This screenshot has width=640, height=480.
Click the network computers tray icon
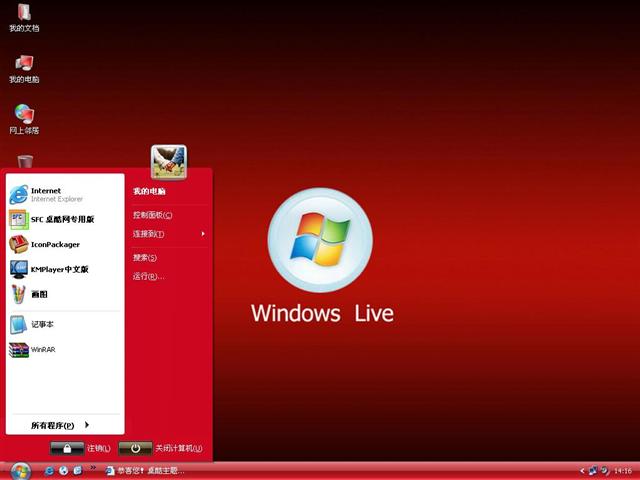pos(593,471)
